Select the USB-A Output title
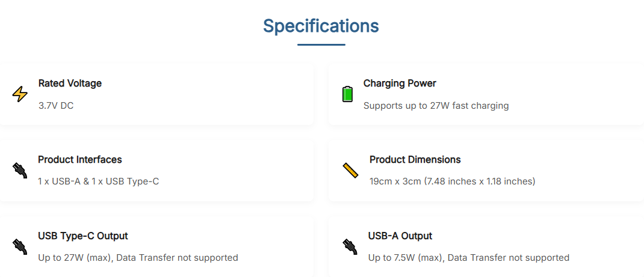Screen dimensions: 644x277 coord(400,236)
